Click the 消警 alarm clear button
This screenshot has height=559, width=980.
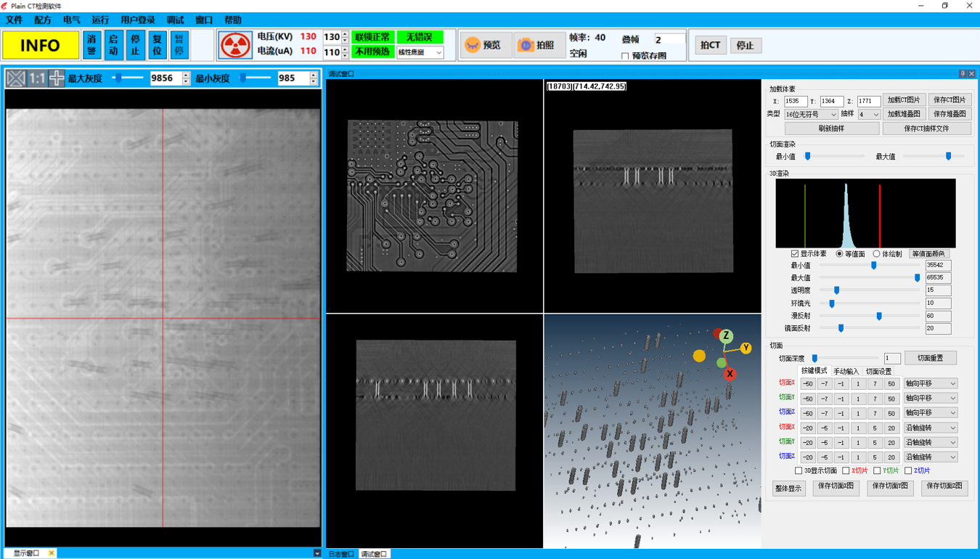tap(91, 45)
